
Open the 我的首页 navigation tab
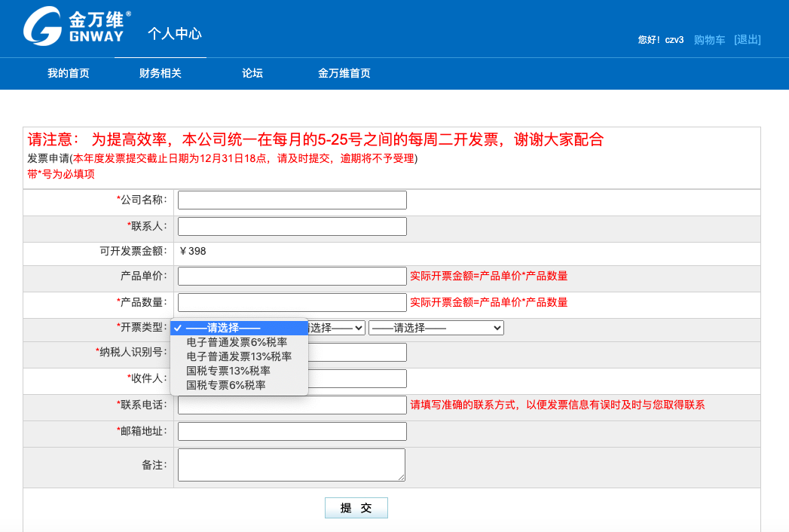(69, 73)
